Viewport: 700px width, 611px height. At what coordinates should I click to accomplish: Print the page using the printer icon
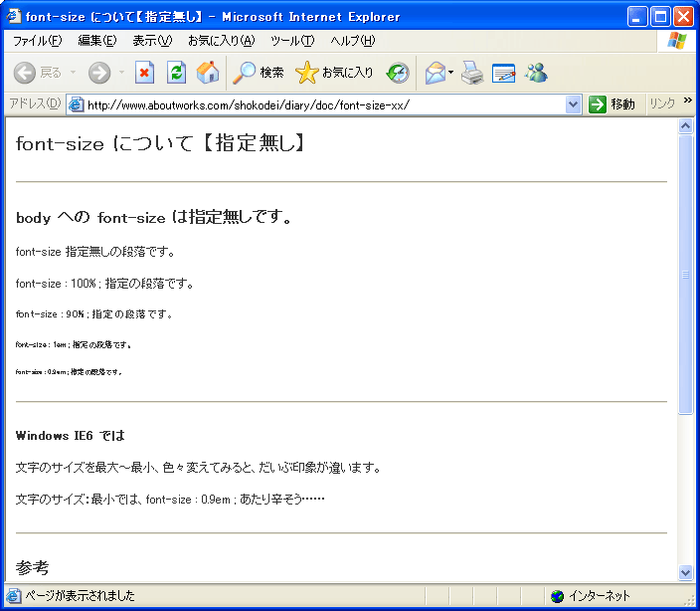[x=471, y=73]
